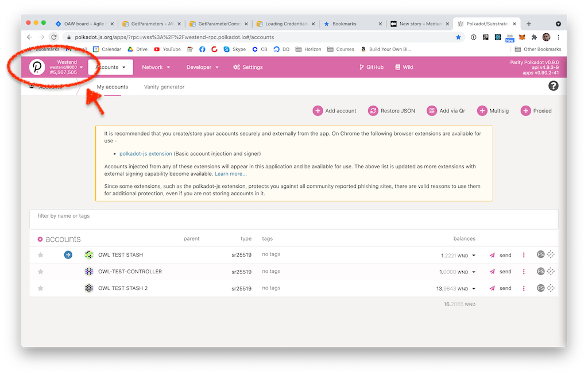This screenshot has width=588, height=375.
Task: Click the PS Polkascan icon for OWL TEST STASH
Action: pos(540,254)
